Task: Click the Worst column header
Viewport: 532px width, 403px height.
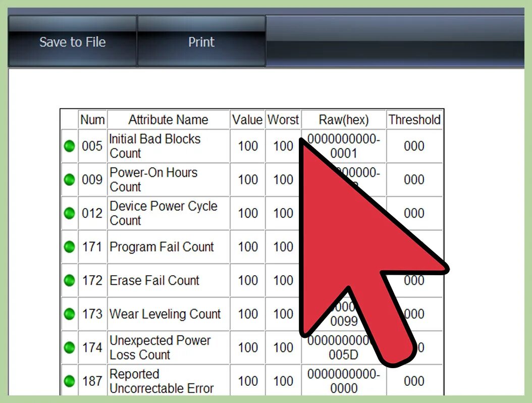Action: (283, 120)
